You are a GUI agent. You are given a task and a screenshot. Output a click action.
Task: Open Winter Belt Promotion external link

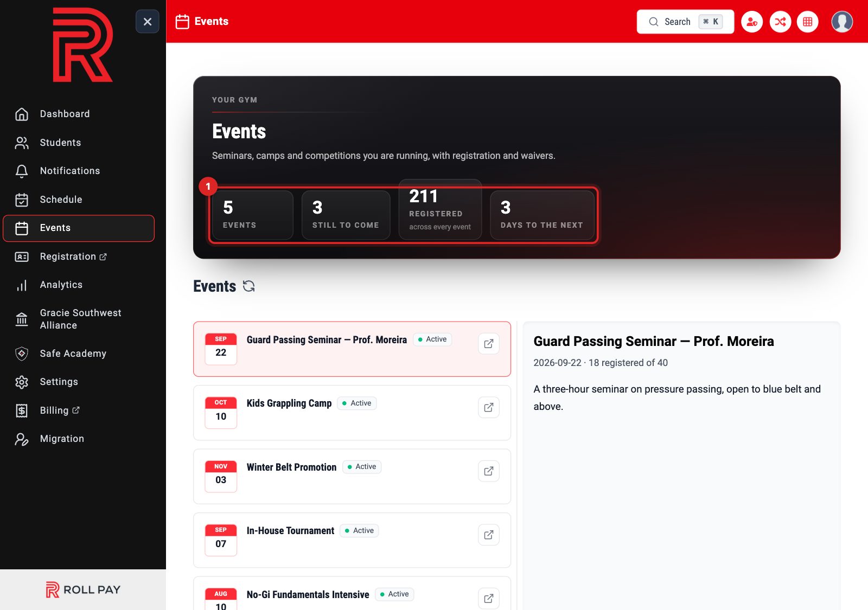pos(489,471)
